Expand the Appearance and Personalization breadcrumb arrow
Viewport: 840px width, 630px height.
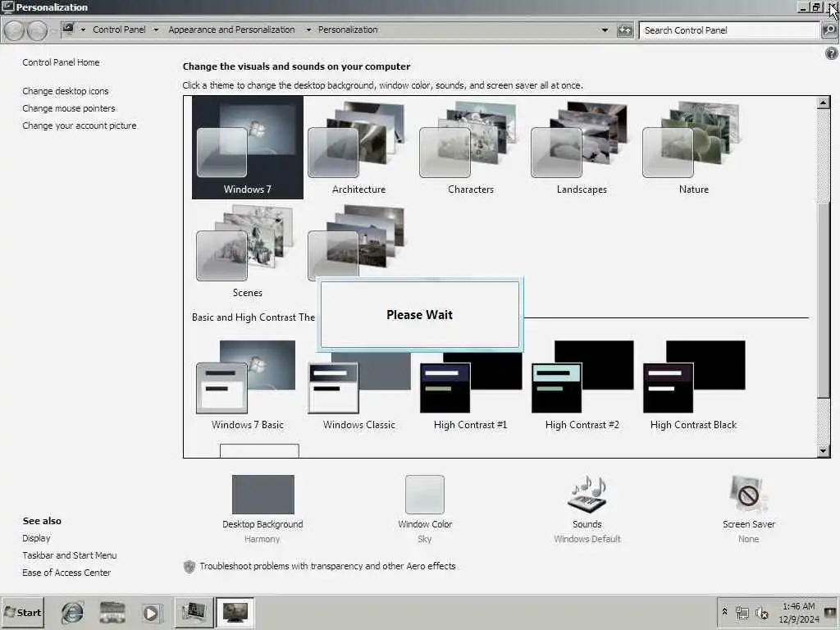[308, 30]
